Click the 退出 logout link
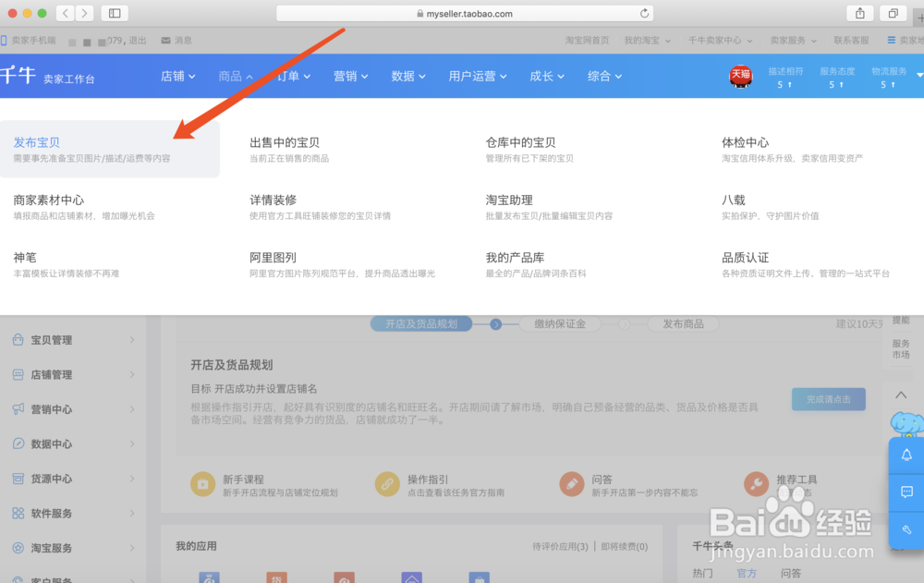The width and height of the screenshot is (924, 583). [138, 40]
